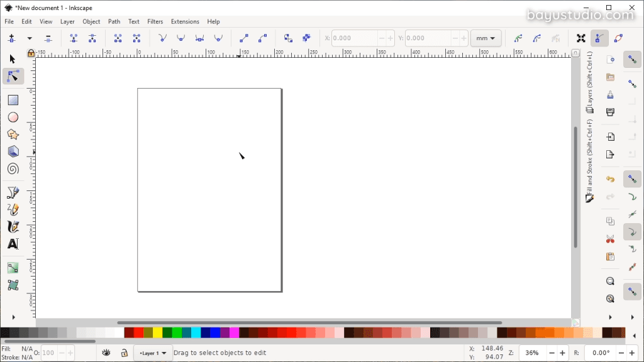Image resolution: width=644 pixels, height=362 pixels.
Task: Decrease zoom with minus button
Action: coord(552,353)
